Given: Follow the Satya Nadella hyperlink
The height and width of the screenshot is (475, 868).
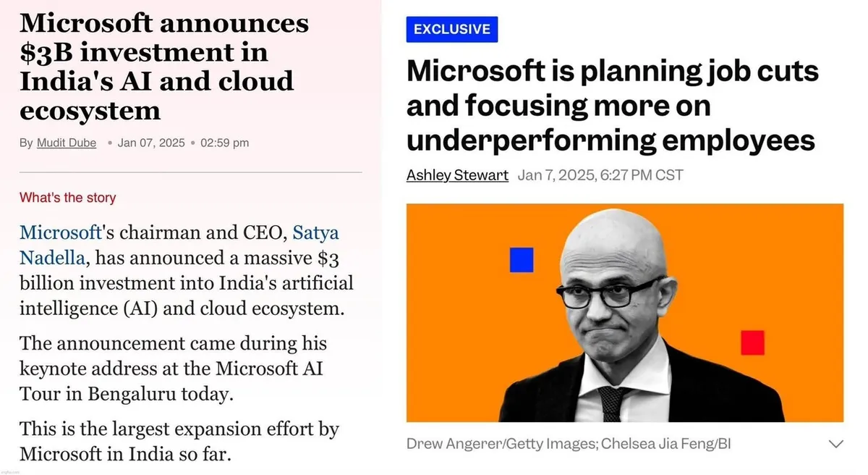Looking at the screenshot, I should click(315, 233).
